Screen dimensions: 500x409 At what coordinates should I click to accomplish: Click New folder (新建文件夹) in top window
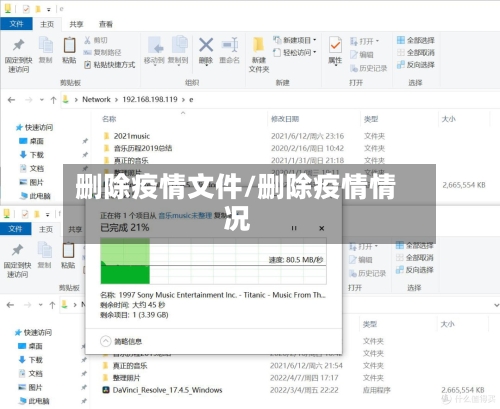point(259,55)
